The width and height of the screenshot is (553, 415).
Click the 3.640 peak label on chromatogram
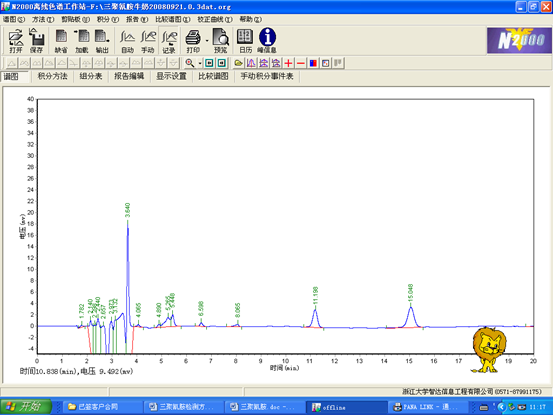[x=128, y=210]
